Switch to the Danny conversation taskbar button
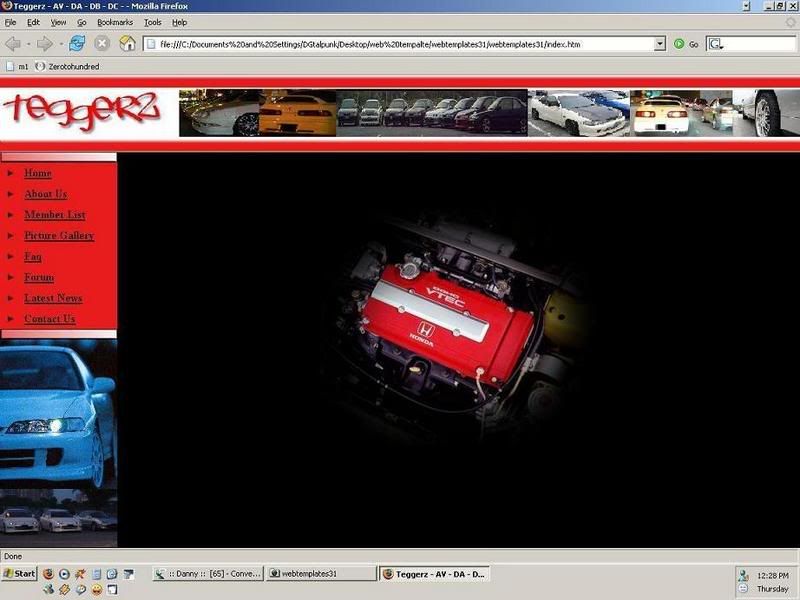Screen dimensions: 800x600 coord(208,574)
